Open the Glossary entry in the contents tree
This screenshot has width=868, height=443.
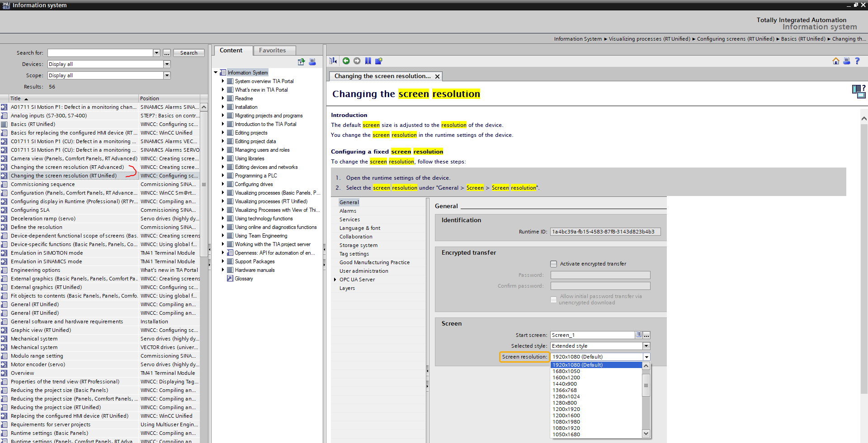(x=244, y=279)
